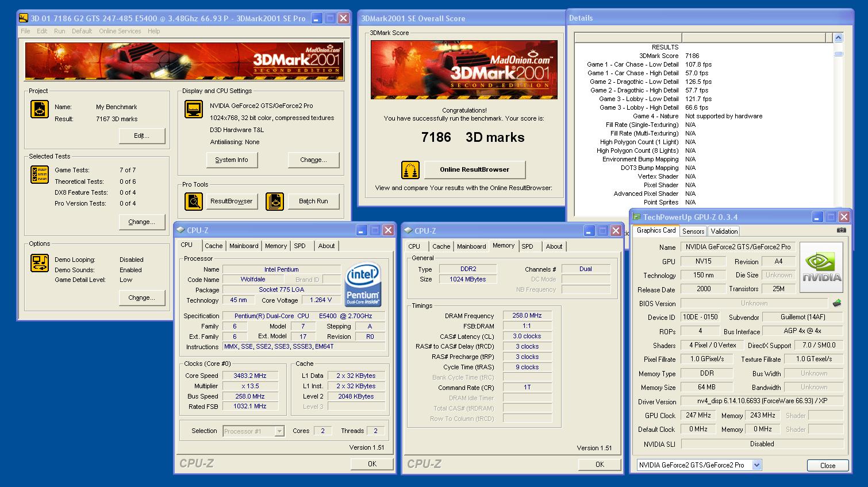
Task: Open Memory tab in left CPU-Z window
Action: pyautogui.click(x=276, y=246)
